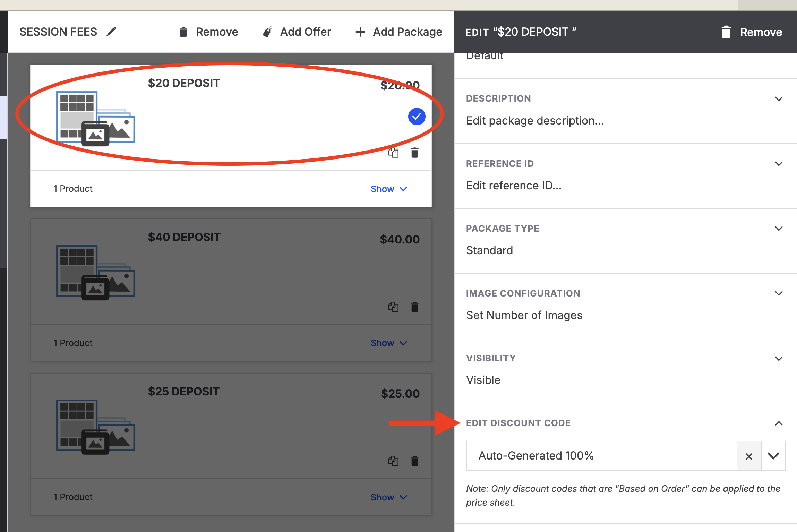Toggle the blue checkmark on $20 Deposit

417,117
